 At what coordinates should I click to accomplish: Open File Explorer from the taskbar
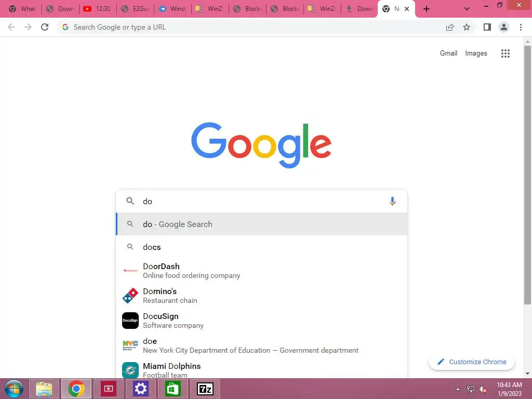coord(44,389)
